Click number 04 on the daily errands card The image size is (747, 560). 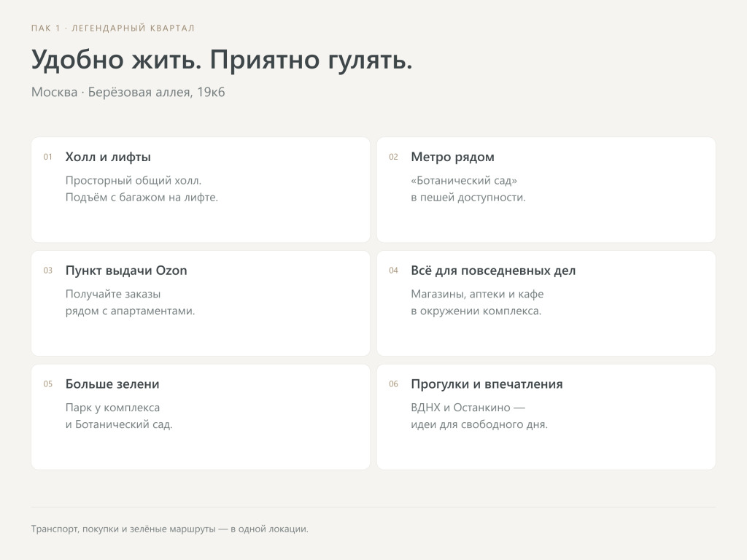click(393, 271)
